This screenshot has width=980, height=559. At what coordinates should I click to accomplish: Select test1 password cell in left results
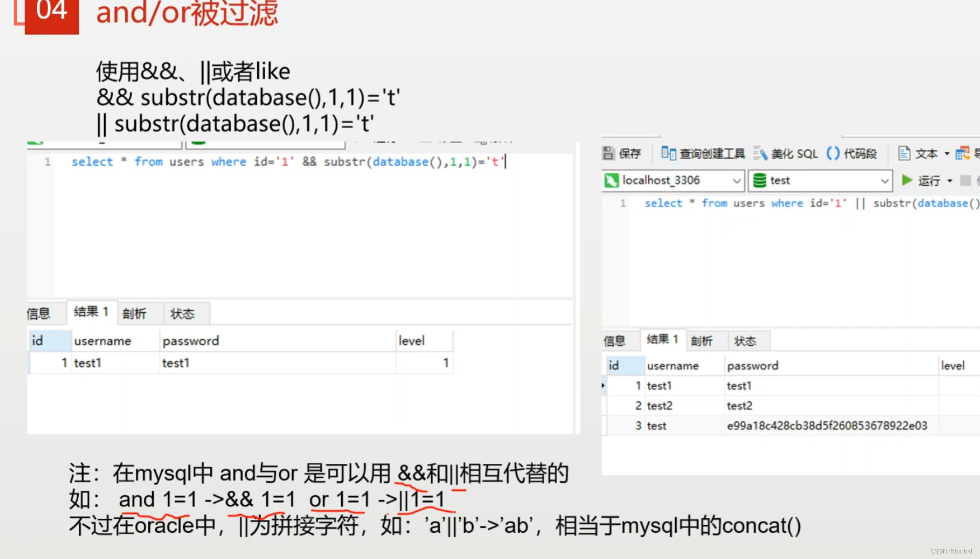pyautogui.click(x=277, y=363)
